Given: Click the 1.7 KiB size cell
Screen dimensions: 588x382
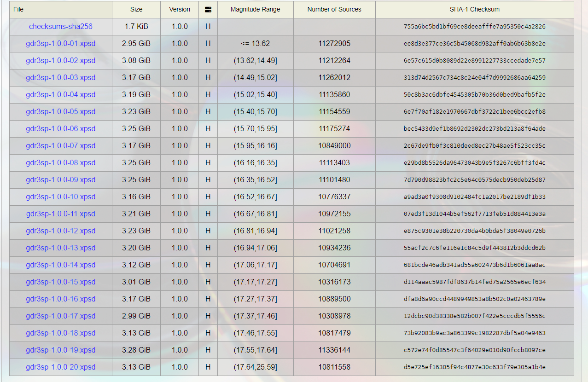Looking at the screenshot, I should (136, 26).
